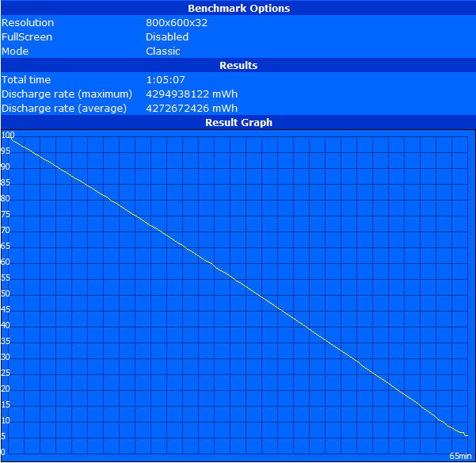Click the 50 axis label on graph
The image size is (476, 463).
[x=6, y=294]
